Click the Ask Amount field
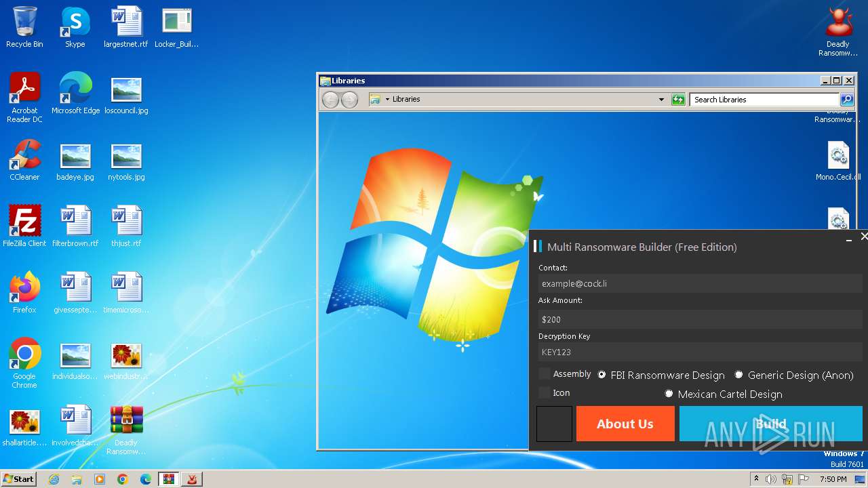The width and height of the screenshot is (868, 488). [x=701, y=319]
